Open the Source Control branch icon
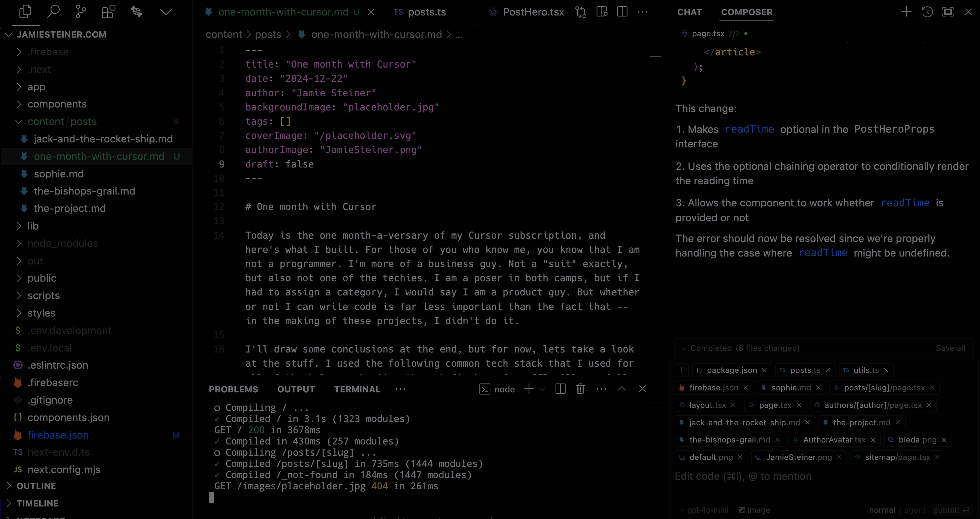 [x=81, y=12]
